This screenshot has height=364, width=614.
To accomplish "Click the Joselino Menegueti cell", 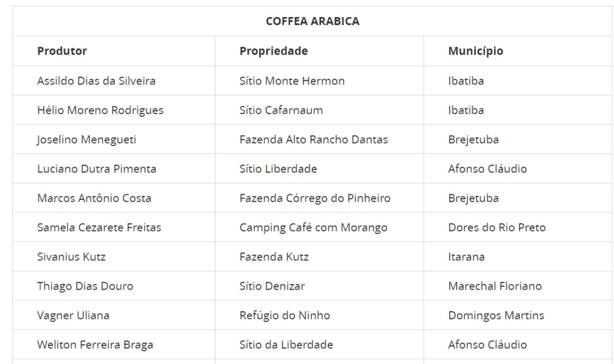I will coord(86,140).
